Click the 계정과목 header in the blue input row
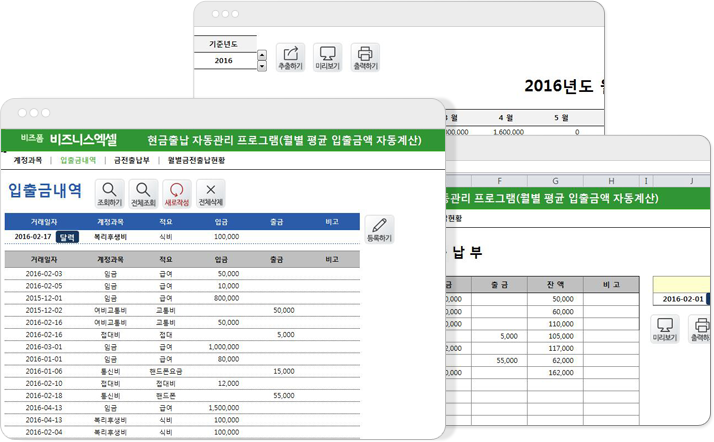 tap(110, 222)
